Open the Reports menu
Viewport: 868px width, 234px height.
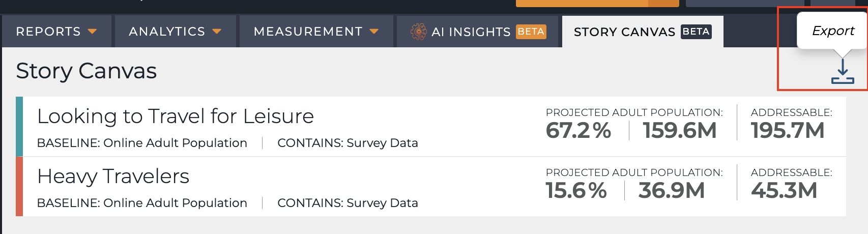(56, 32)
